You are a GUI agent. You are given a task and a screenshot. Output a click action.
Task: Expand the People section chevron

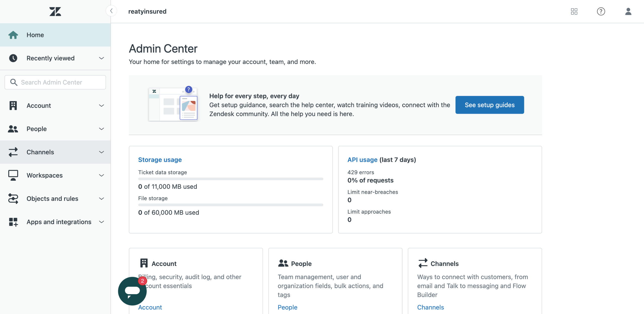pyautogui.click(x=101, y=129)
